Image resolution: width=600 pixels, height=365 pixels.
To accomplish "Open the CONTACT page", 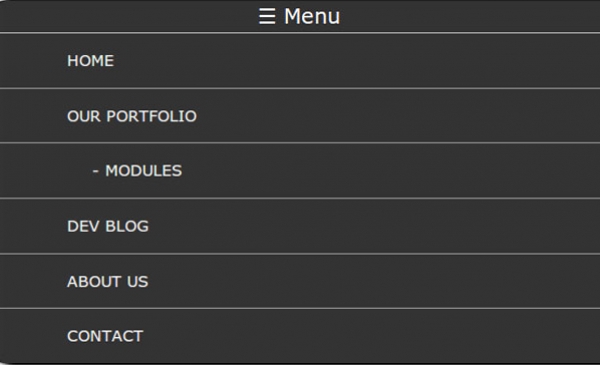I will coord(105,336).
